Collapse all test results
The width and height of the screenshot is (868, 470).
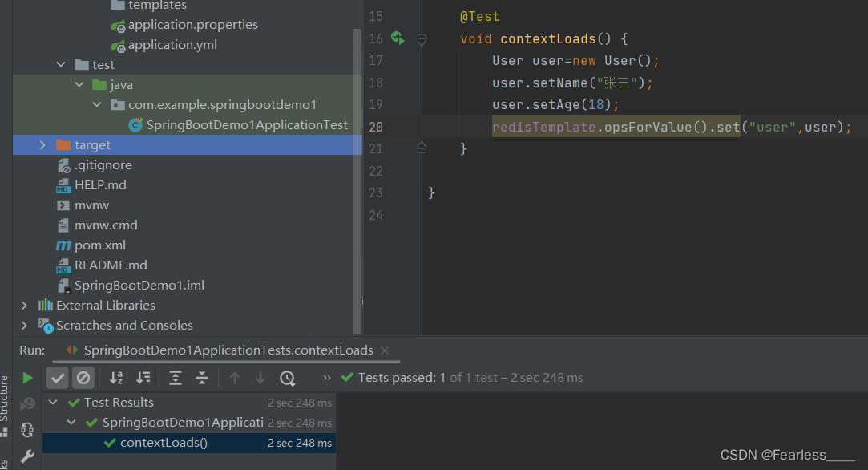click(202, 378)
